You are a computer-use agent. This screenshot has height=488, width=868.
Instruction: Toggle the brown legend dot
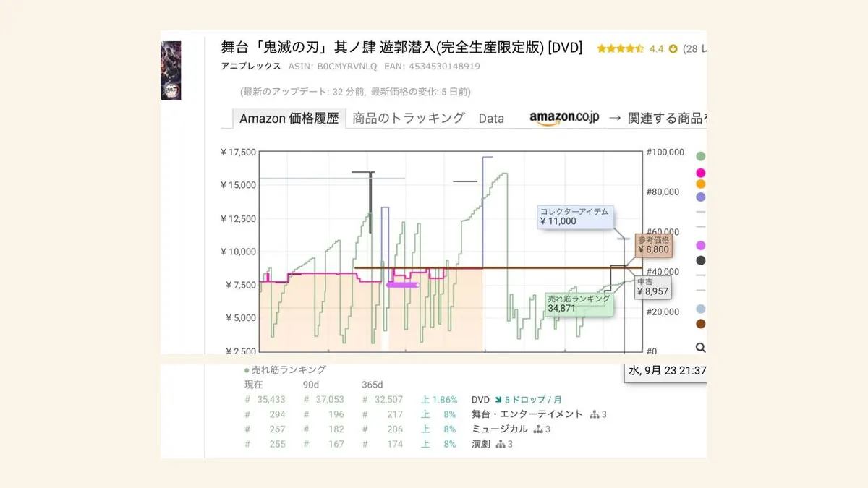(700, 324)
